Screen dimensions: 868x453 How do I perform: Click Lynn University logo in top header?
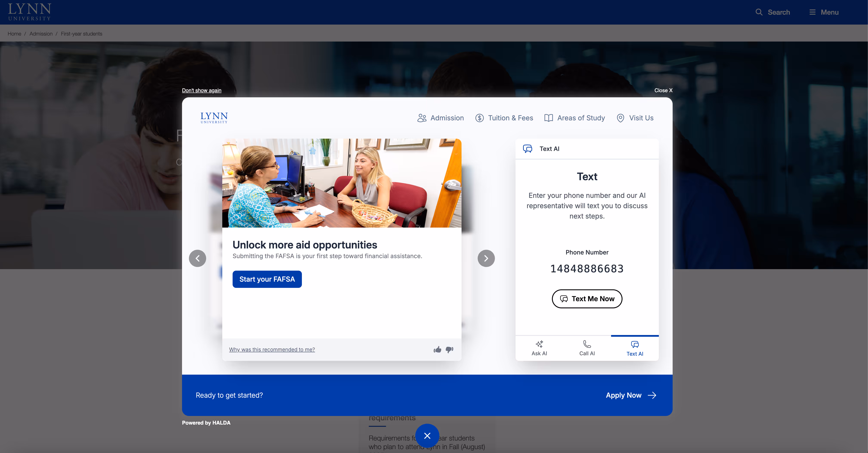[29, 12]
